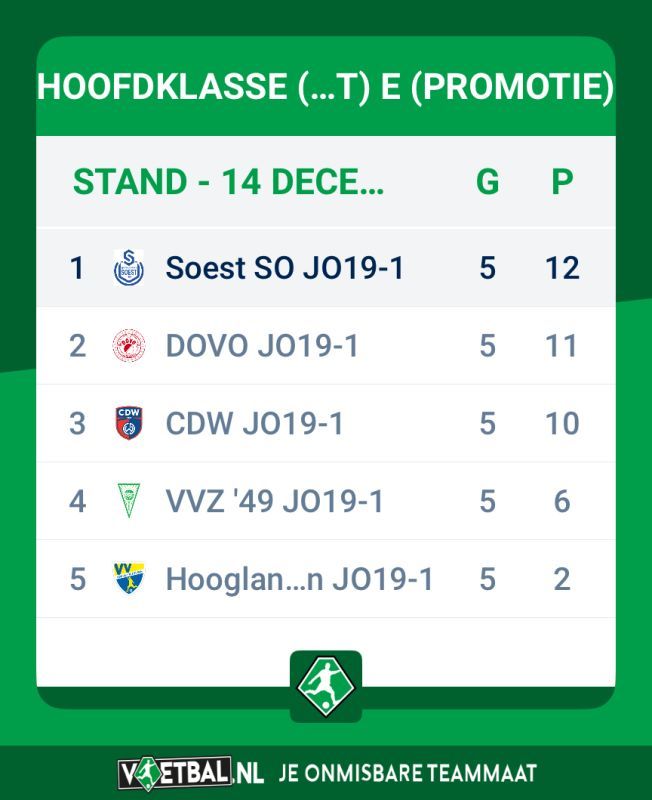Viewport: 652px width, 800px height.
Task: Click the CDW club shield logo
Action: tap(129, 423)
